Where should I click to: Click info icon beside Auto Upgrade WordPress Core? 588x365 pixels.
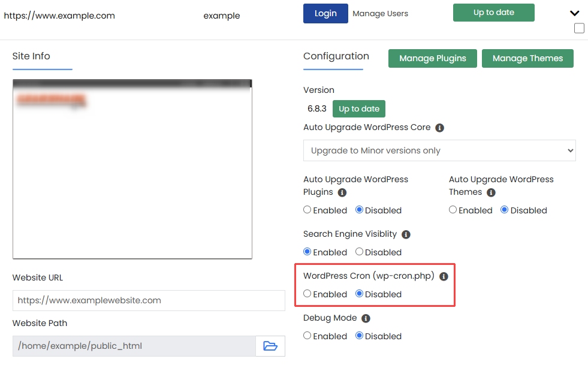click(439, 128)
